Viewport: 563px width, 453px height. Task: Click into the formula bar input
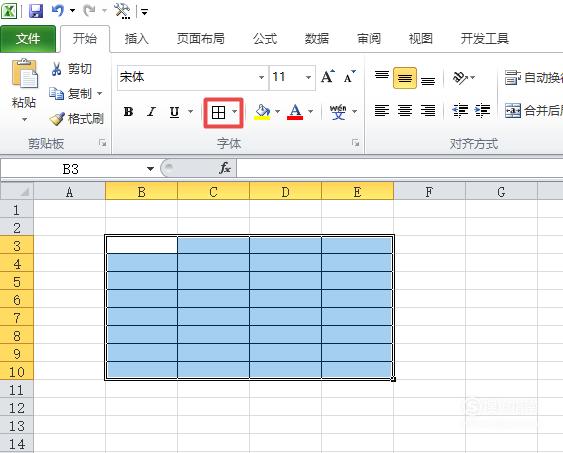tap(400, 168)
